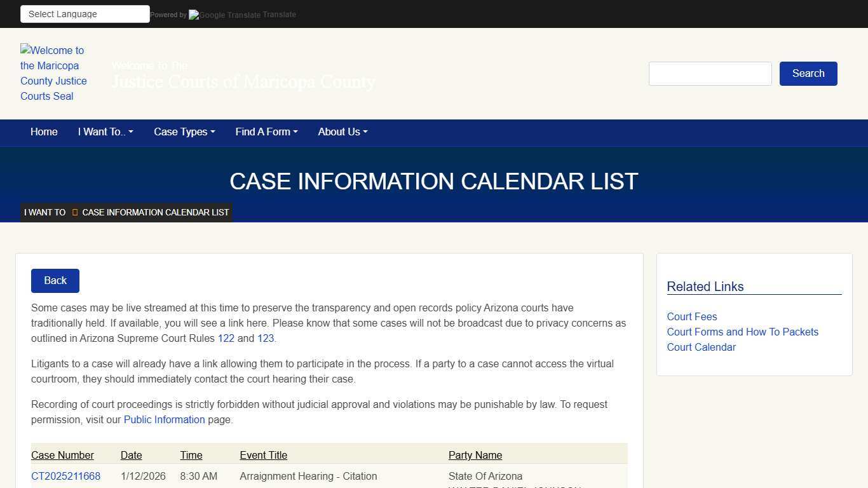Click the I WANT TO breadcrumb

click(x=44, y=212)
